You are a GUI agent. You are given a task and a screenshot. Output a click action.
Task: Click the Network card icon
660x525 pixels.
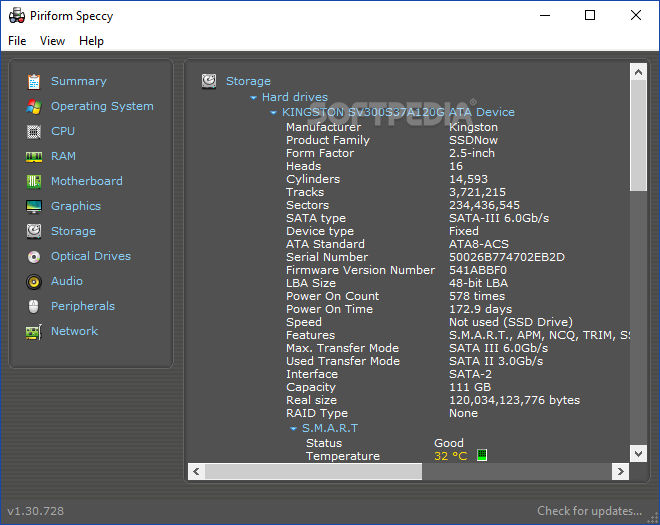[x=34, y=331]
